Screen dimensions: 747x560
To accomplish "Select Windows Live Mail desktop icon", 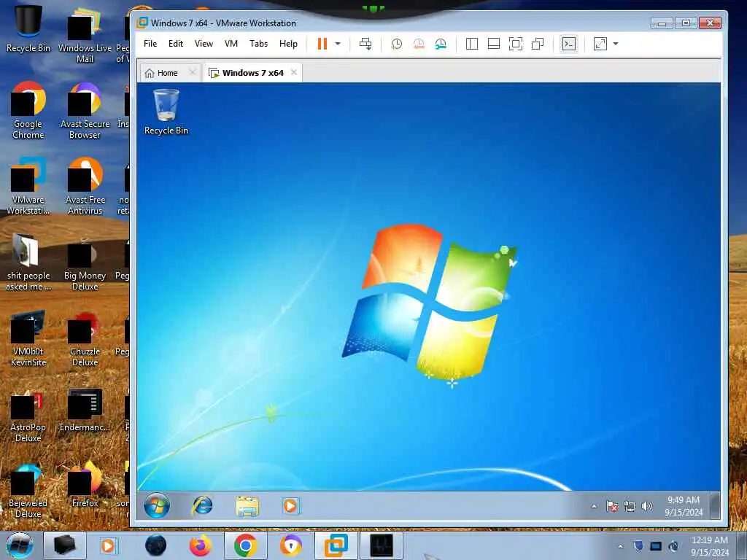I will pos(85,36).
